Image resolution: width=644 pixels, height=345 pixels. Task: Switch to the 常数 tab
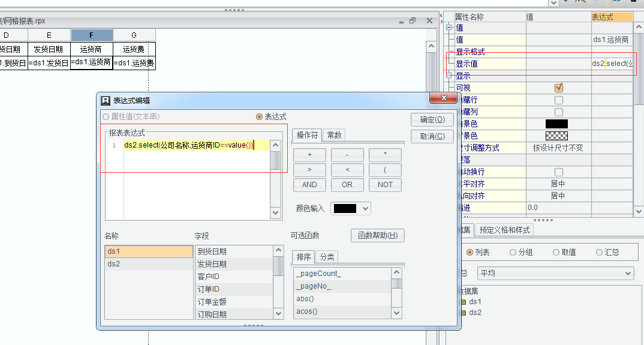coord(334,135)
